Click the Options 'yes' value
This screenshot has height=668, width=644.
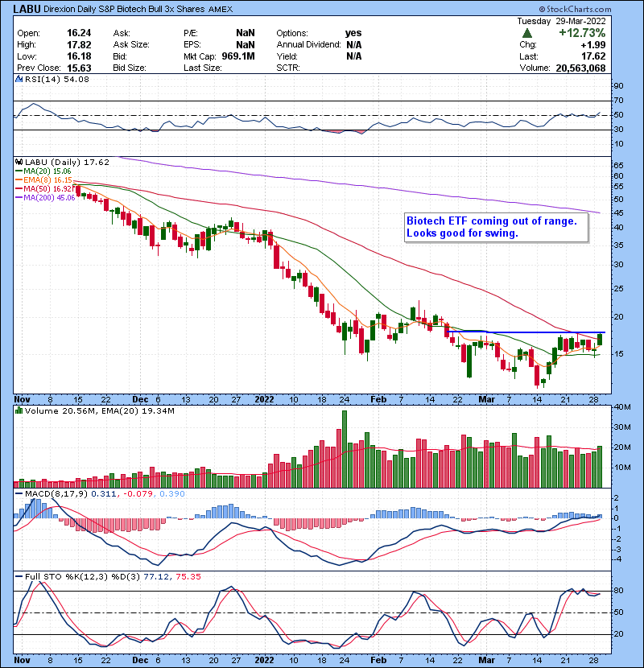point(353,33)
